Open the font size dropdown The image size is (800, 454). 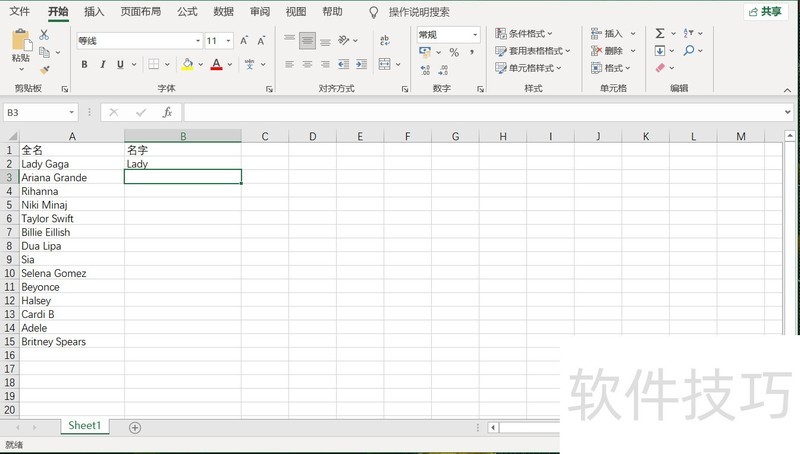(x=228, y=41)
